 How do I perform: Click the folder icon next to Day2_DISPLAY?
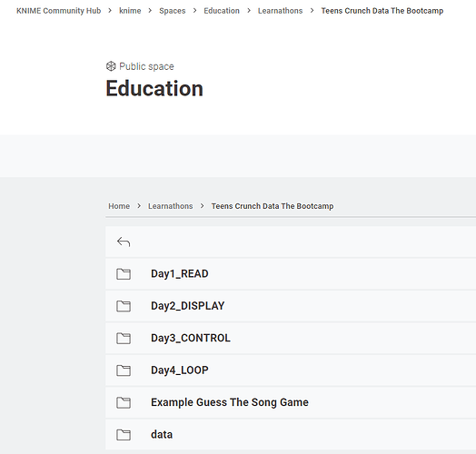tap(124, 306)
